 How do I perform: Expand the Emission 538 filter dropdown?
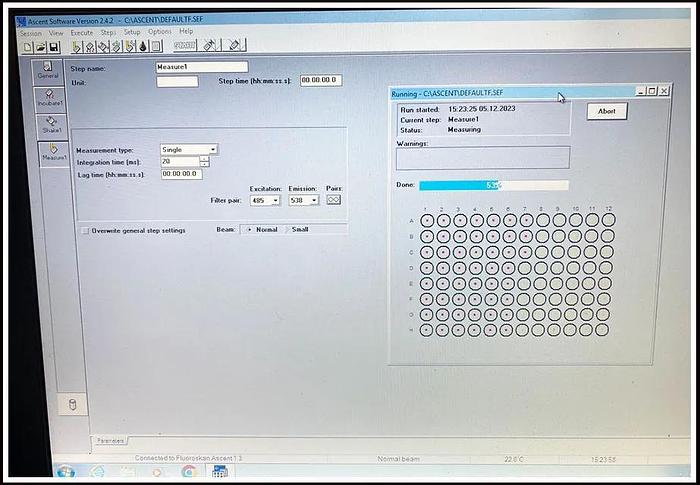click(x=314, y=200)
